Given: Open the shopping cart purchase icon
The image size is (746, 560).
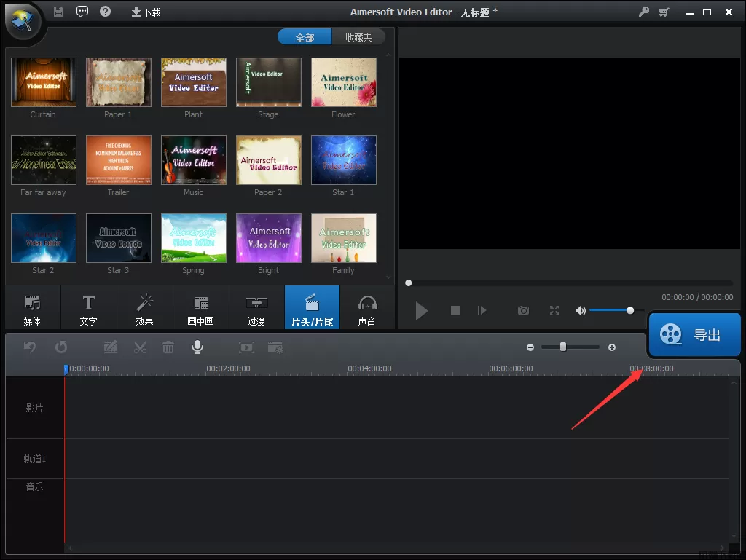Looking at the screenshot, I should pos(664,12).
